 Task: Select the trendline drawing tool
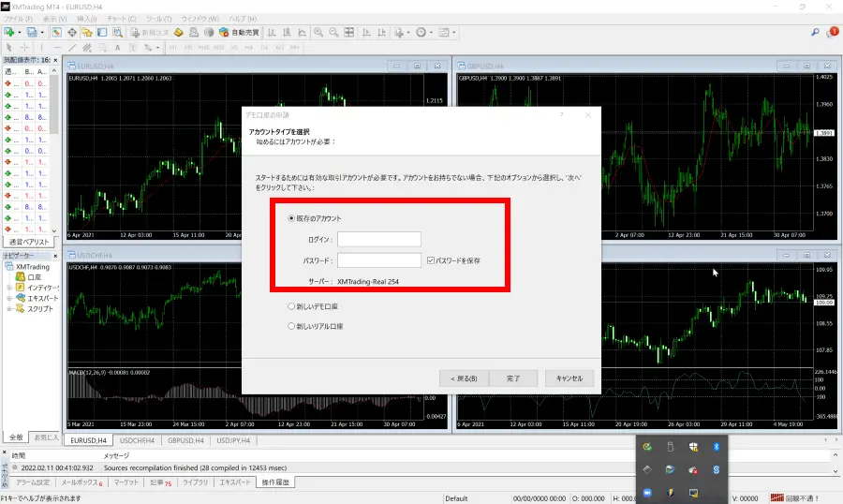pos(71,48)
